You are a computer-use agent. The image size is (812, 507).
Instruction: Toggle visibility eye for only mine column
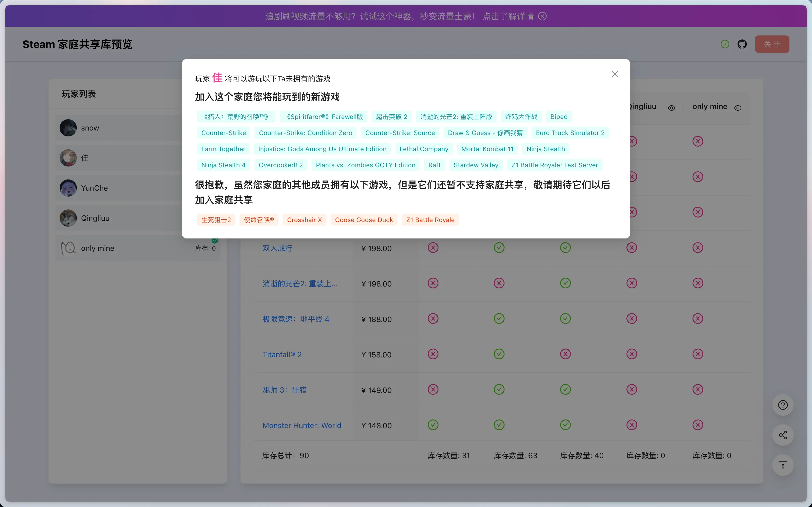[738, 108]
